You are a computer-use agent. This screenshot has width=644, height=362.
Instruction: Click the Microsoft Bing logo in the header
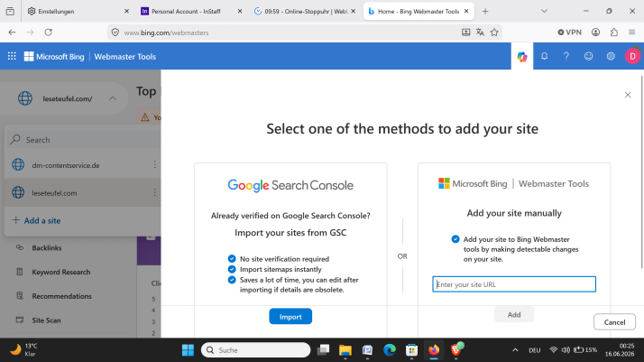54,57
